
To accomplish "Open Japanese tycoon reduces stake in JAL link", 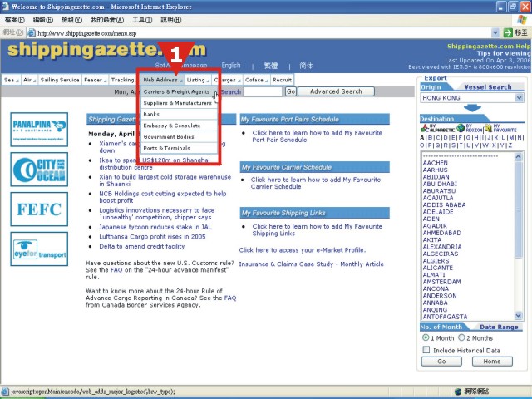I will (155, 227).
